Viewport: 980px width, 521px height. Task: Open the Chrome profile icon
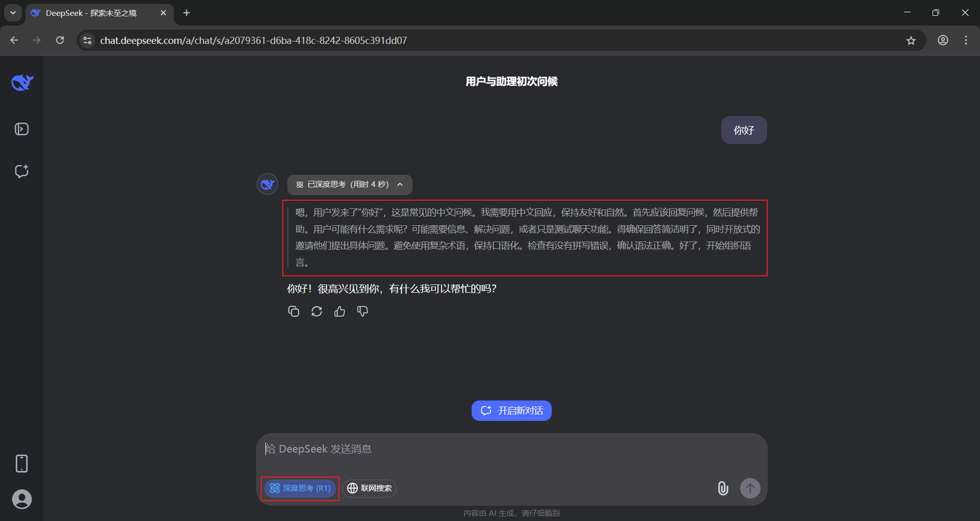(943, 40)
